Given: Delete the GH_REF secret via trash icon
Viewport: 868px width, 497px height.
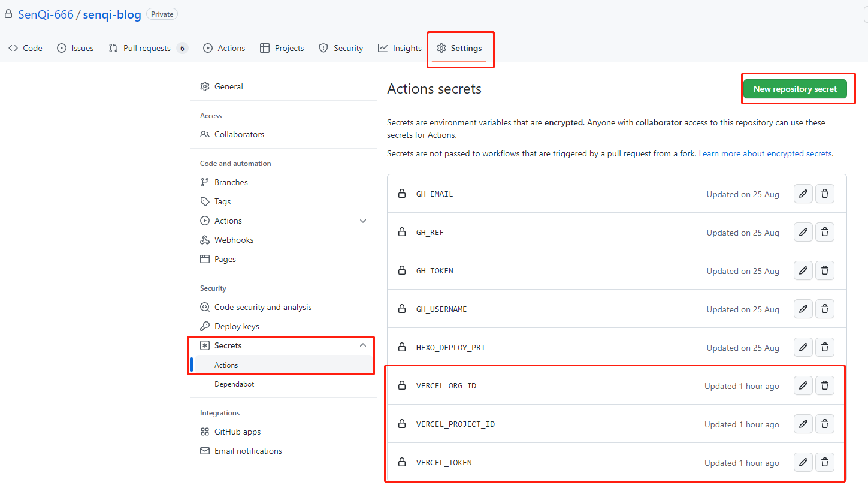Looking at the screenshot, I should coord(824,232).
